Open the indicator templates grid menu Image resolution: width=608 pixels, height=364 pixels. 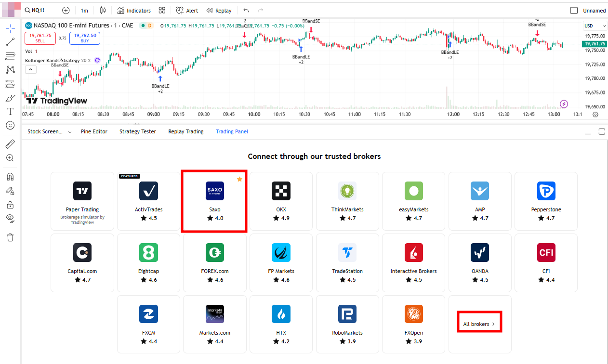[x=162, y=10]
